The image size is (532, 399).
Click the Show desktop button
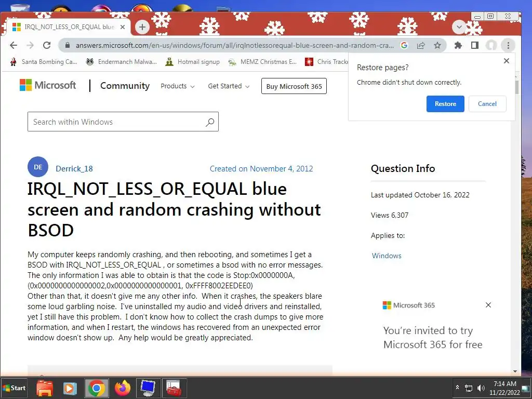pos(526,388)
